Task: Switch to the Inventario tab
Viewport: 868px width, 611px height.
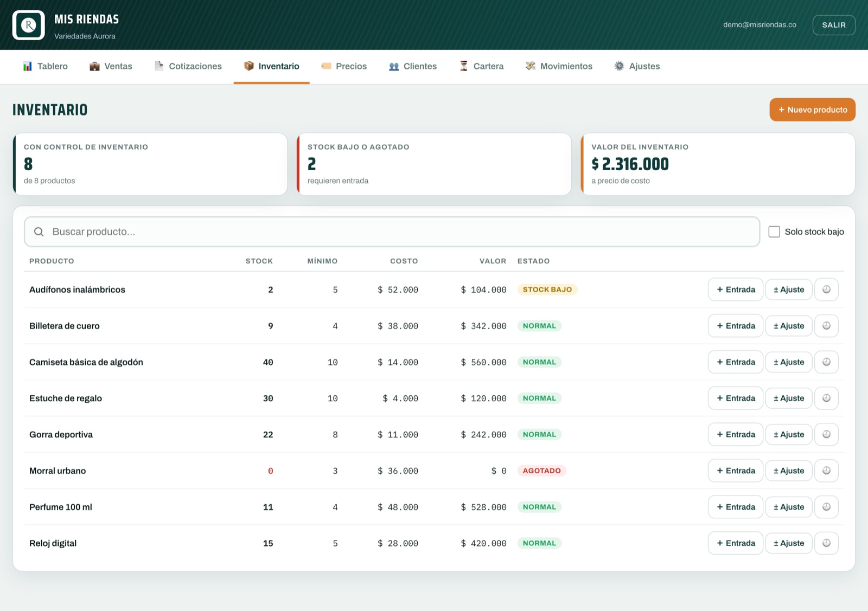Action: click(272, 66)
